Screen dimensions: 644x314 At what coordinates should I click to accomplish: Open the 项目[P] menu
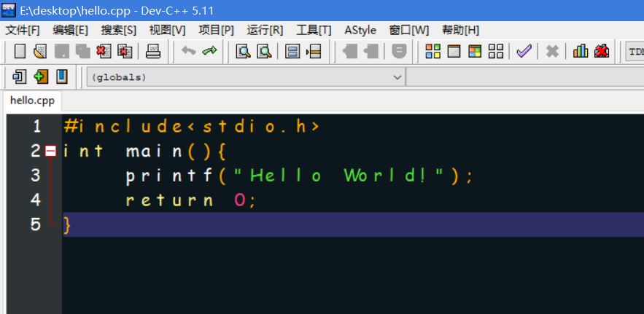point(216,30)
